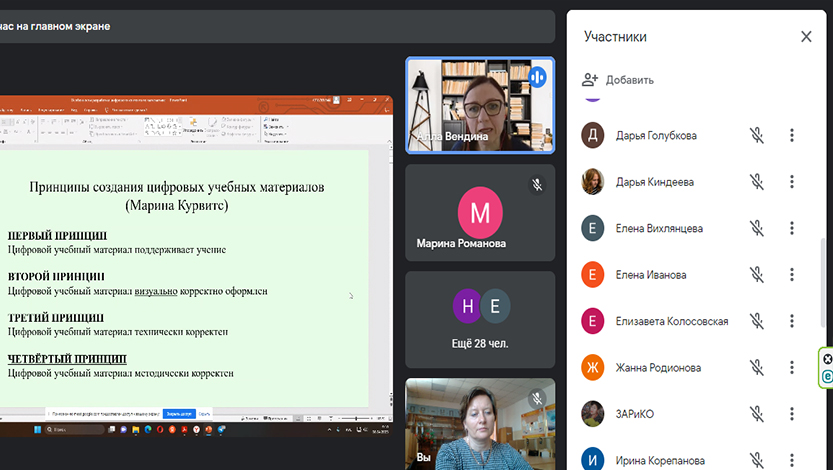833x470 pixels.
Task: Click muted mic icon beside Елизавета Колосовская
Action: point(757,322)
